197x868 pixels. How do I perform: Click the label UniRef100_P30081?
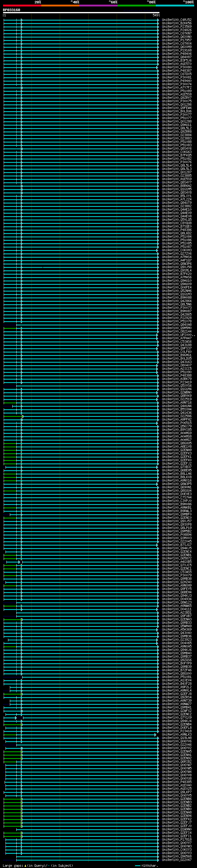pyautogui.click(x=176, y=78)
